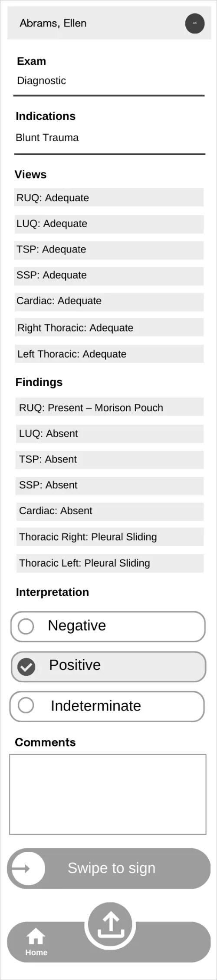Viewport: 217px width, 980px height.
Task: Tap the circular upload icon
Action: tap(111, 925)
